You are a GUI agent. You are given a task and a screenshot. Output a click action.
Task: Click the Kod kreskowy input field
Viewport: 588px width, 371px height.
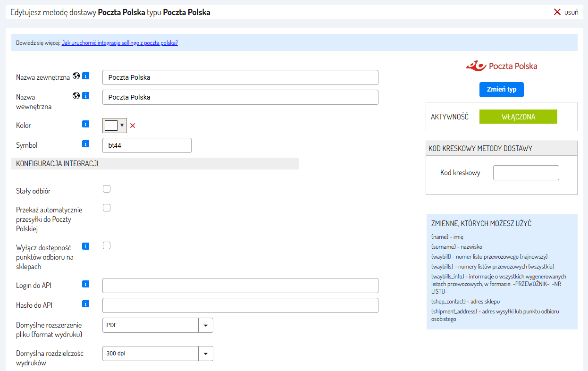(x=526, y=173)
